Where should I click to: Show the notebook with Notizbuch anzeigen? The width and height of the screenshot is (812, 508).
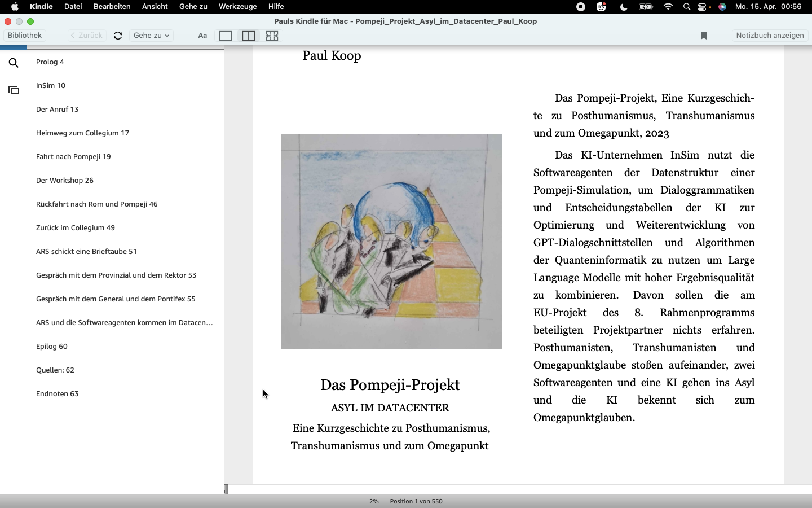coord(770,35)
